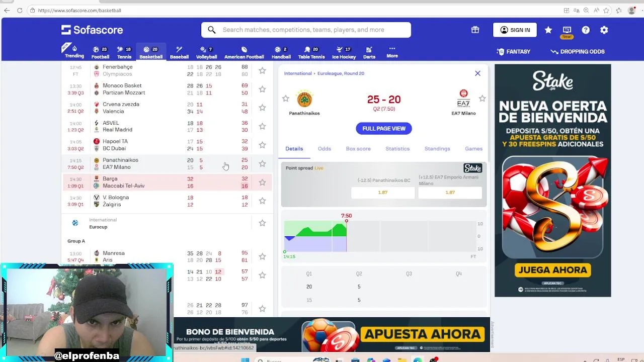Favorite the Eurocup competition star
Screen dimensions: 644x362
(x=262, y=223)
